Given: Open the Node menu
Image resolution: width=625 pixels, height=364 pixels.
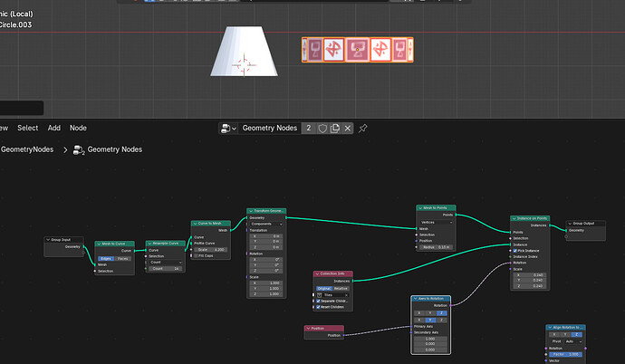Looking at the screenshot, I should [78, 128].
